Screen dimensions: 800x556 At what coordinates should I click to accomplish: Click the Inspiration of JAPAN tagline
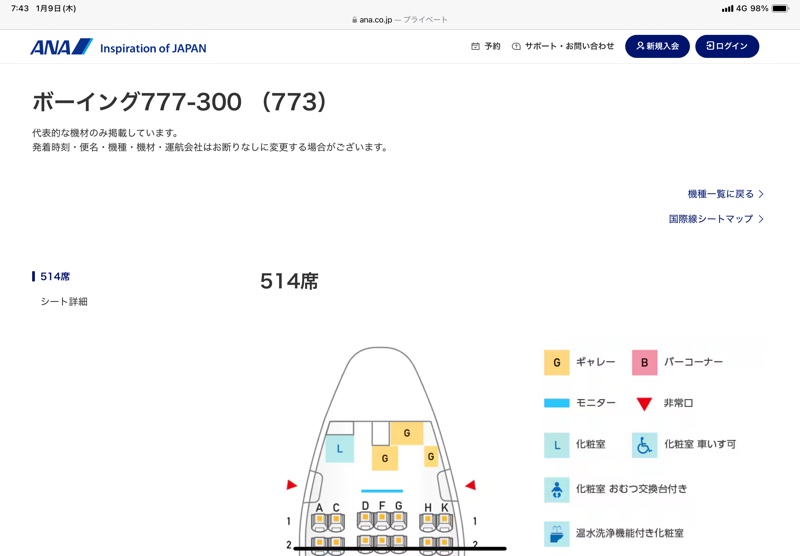tap(153, 48)
